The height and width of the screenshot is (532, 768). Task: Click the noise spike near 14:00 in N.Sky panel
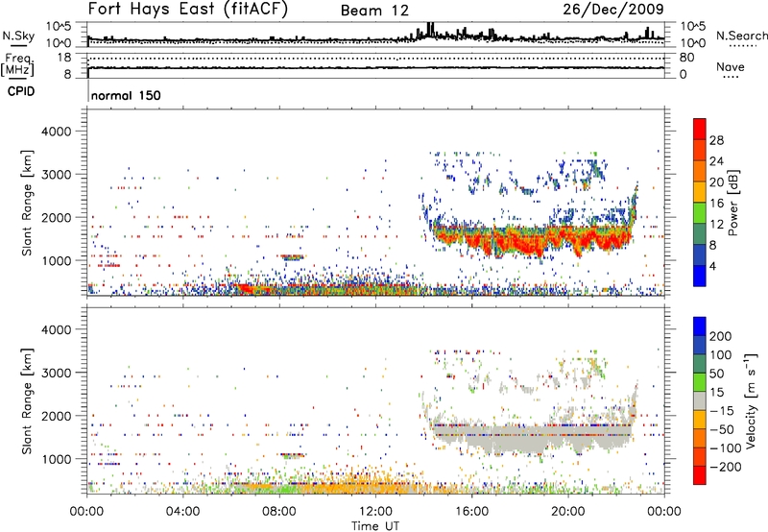[x=430, y=30]
